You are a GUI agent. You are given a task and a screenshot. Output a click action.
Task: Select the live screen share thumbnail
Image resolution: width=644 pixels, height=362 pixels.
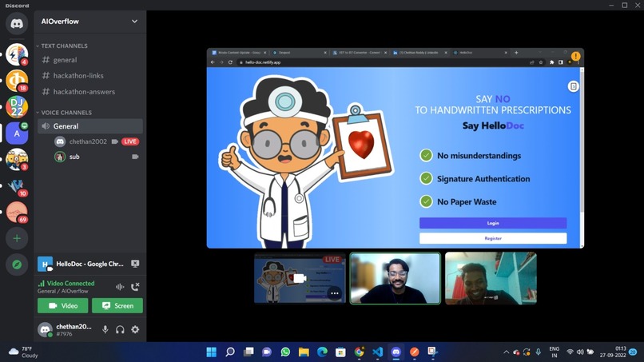[300, 278]
